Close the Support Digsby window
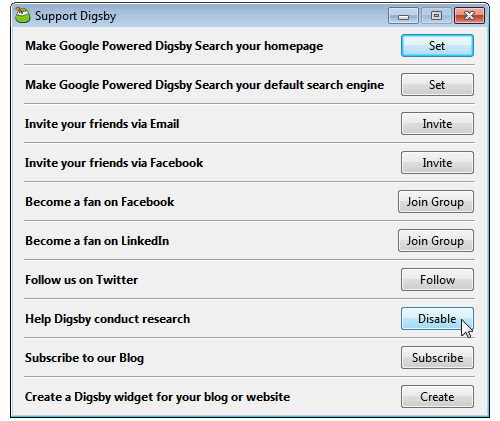Viewport: 500px width, 421px height. tap(469, 16)
